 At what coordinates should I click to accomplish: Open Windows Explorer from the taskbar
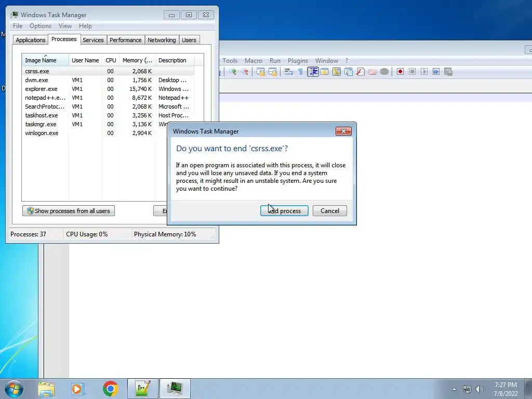pos(46,389)
